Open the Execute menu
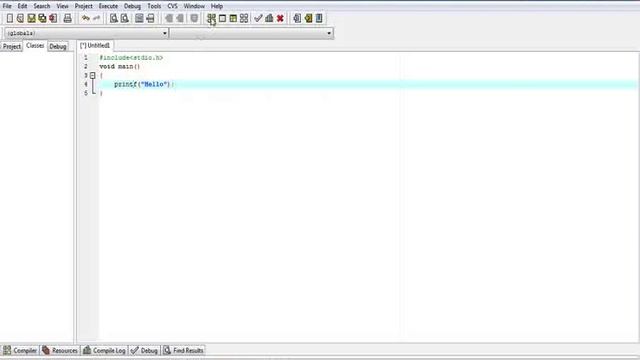640x360 pixels. (x=108, y=6)
